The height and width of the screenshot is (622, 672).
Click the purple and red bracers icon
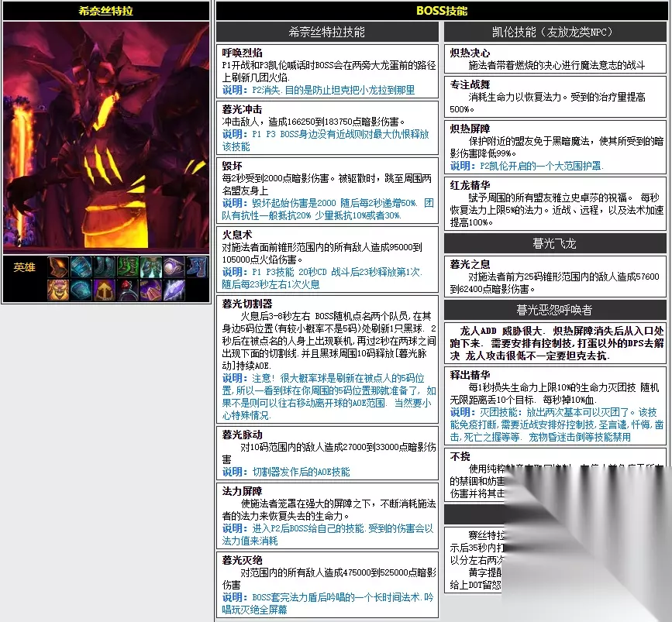[151, 290]
